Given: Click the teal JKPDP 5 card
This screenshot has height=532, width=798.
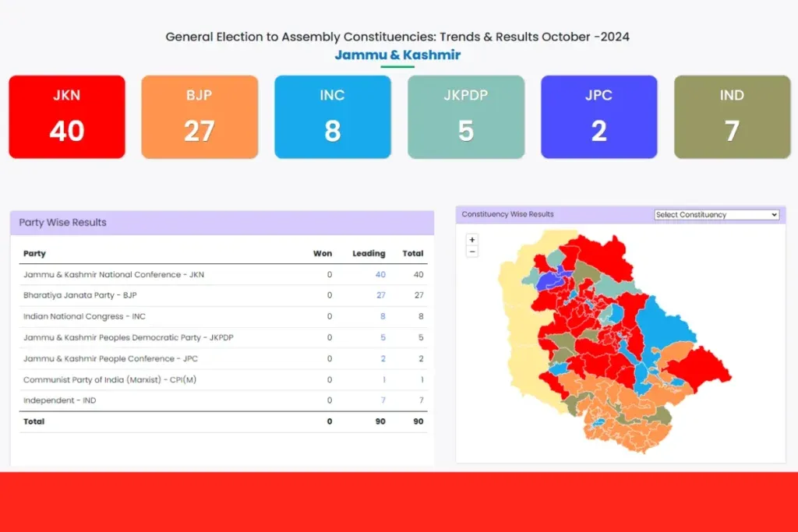Looking at the screenshot, I should click(x=466, y=117).
